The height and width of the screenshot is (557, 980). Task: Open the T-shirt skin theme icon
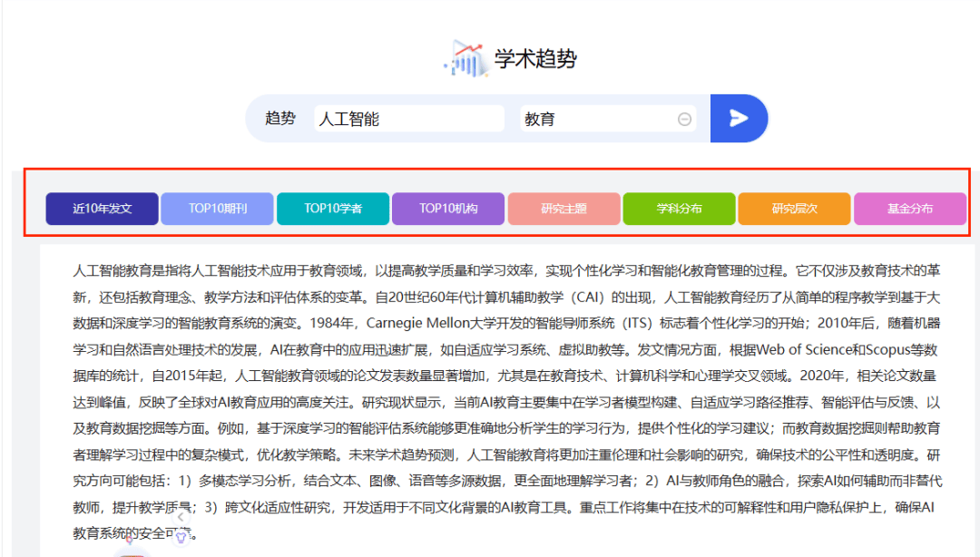click(181, 537)
